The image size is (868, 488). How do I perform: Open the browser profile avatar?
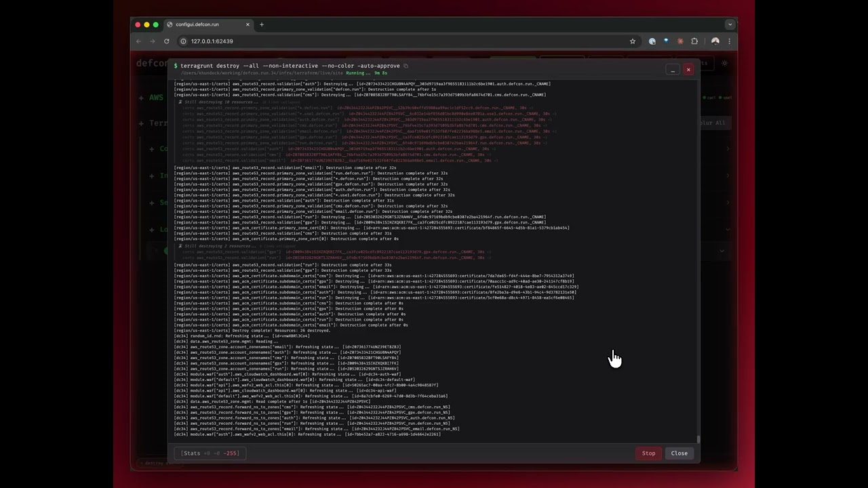pyautogui.click(x=715, y=41)
